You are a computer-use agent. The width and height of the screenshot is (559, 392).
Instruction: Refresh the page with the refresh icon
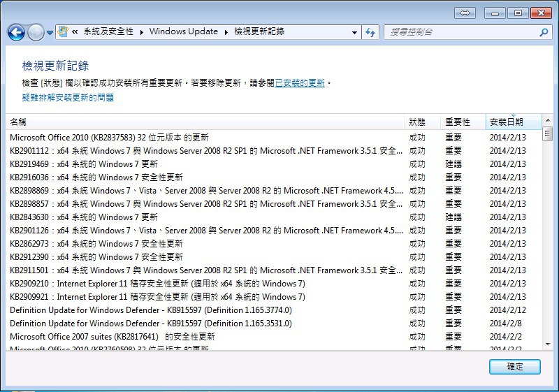coord(370,32)
